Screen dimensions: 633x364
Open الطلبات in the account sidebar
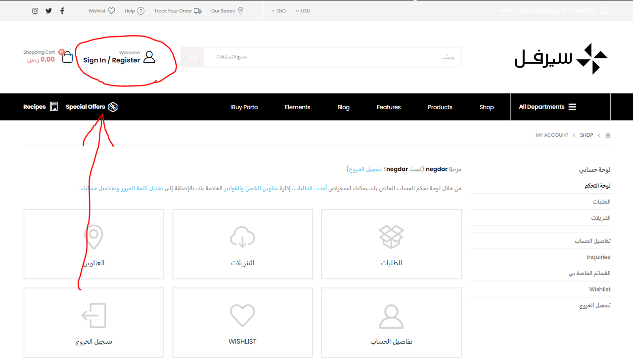tap(602, 202)
